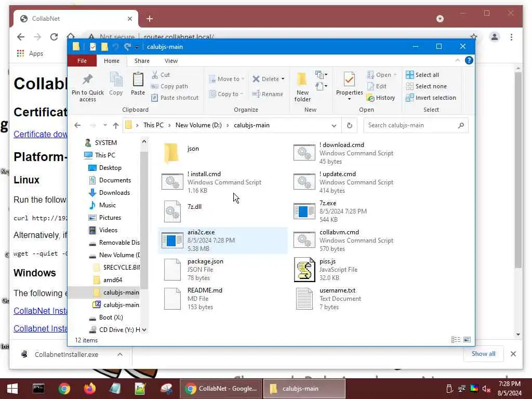Switch to details view layout
This screenshot has width=532, height=399.
456,340
